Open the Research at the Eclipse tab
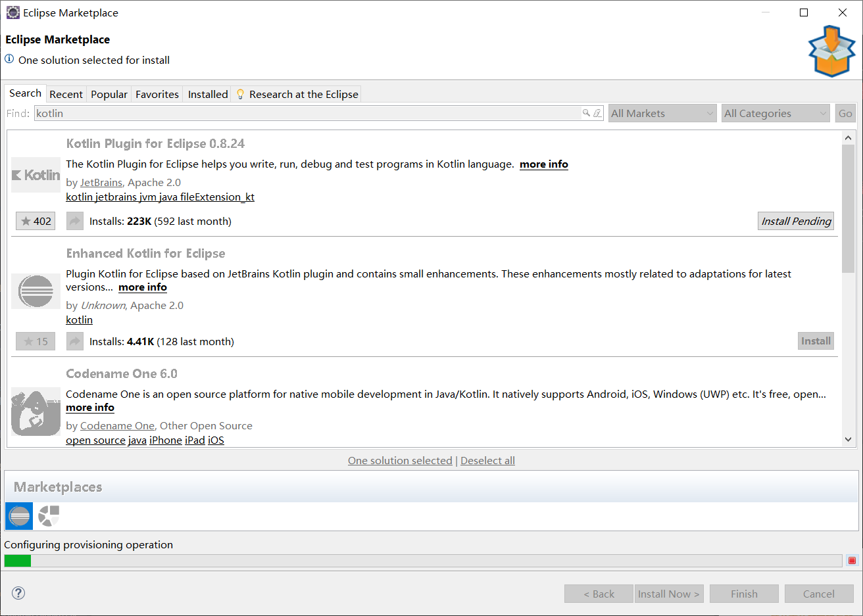This screenshot has width=863, height=616. coord(297,94)
